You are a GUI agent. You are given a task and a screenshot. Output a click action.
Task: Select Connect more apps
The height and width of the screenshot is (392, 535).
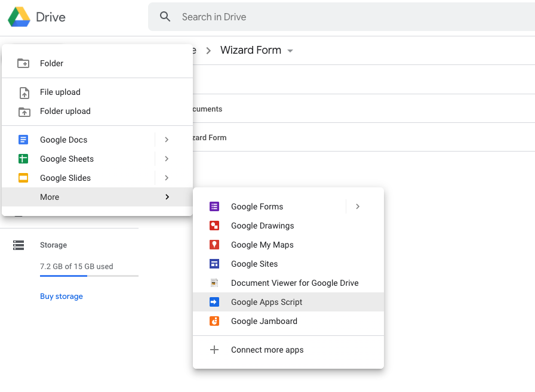click(267, 350)
